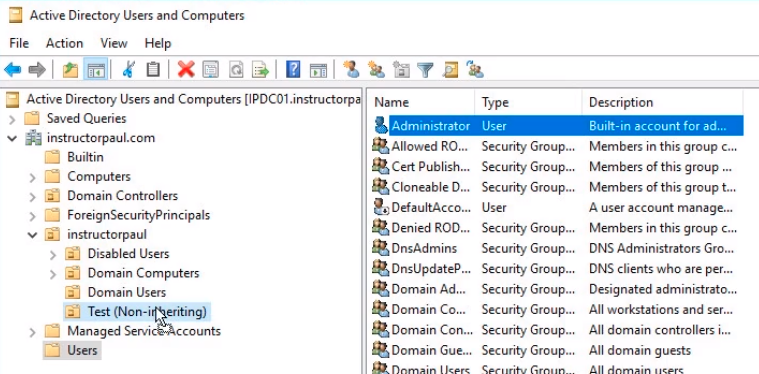The height and width of the screenshot is (374, 759).
Task: Click the Export List icon
Action: (x=260, y=70)
